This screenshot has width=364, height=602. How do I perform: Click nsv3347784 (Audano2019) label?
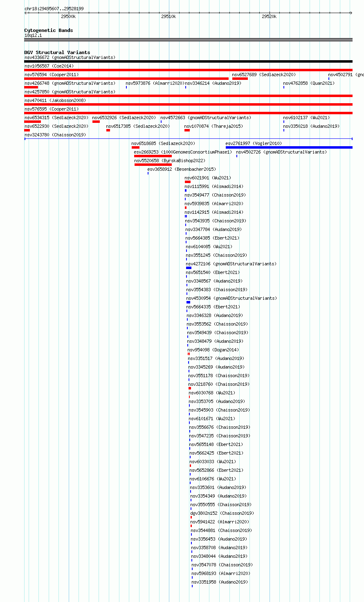tap(213, 229)
